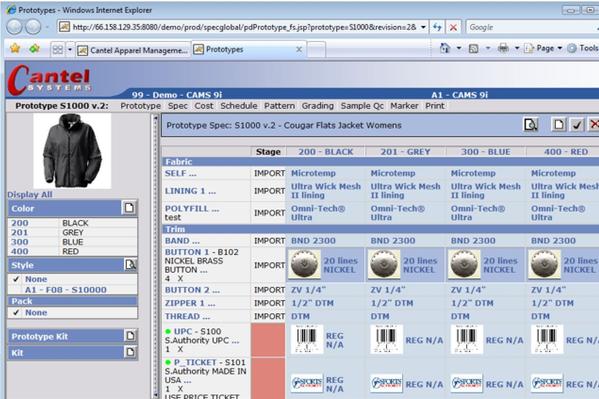The height and width of the screenshot is (399, 599).
Task: Open the Home button dropdown arrow
Action: point(459,48)
